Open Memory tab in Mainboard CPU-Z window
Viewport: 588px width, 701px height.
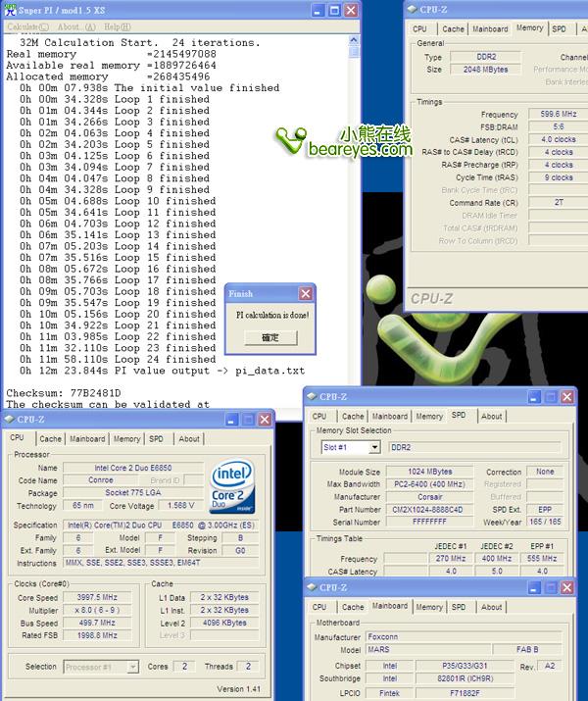[x=429, y=607]
